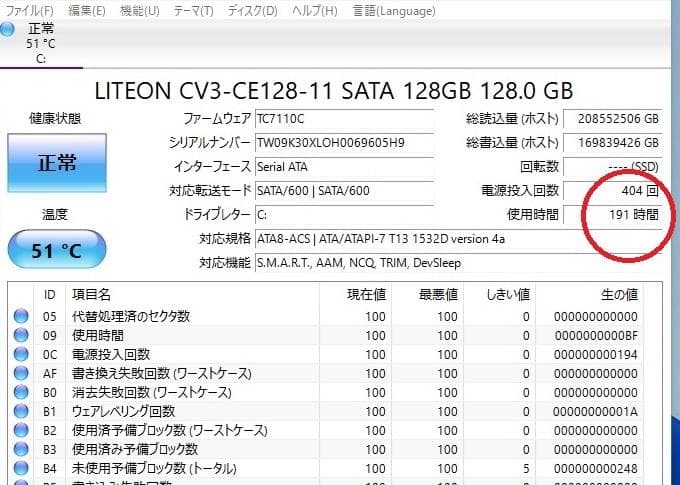Click the ID column header

click(x=49, y=295)
